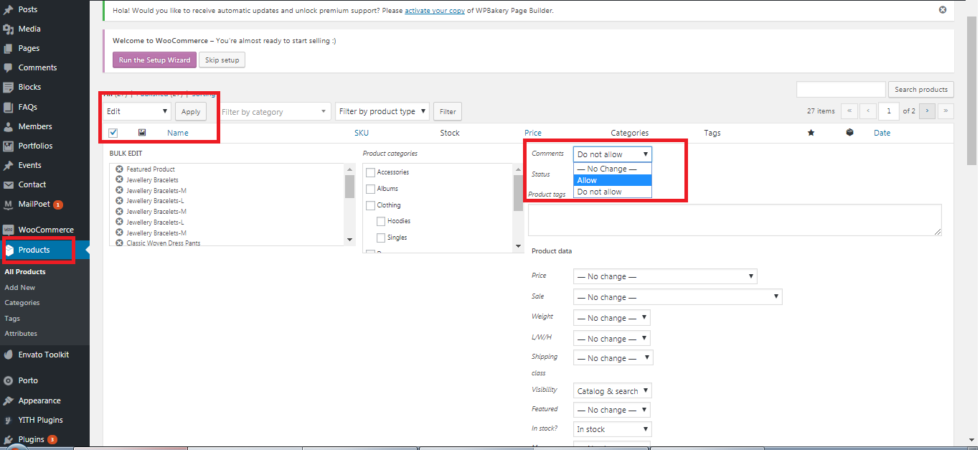980x450 pixels.
Task: Click the current page number field
Action: (890, 111)
